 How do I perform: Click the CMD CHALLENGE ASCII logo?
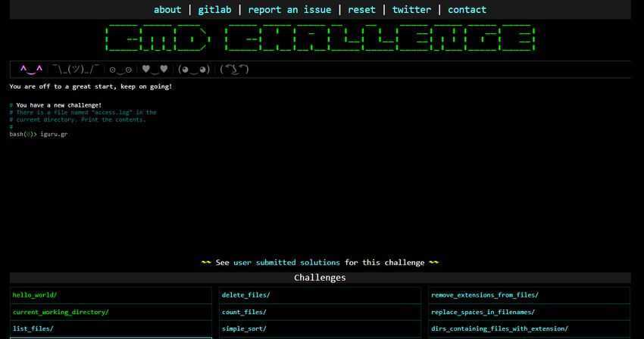(x=320, y=38)
